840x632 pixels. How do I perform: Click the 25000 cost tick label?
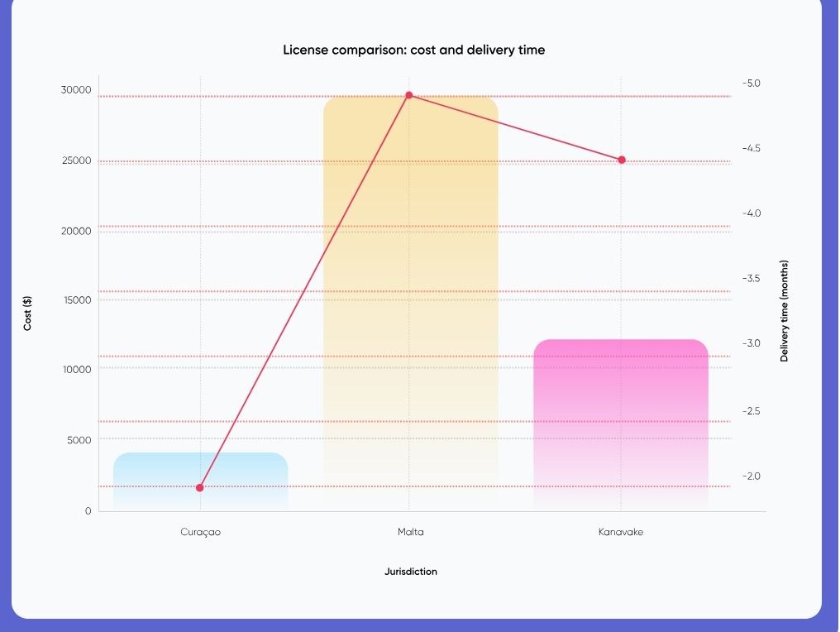click(76, 160)
